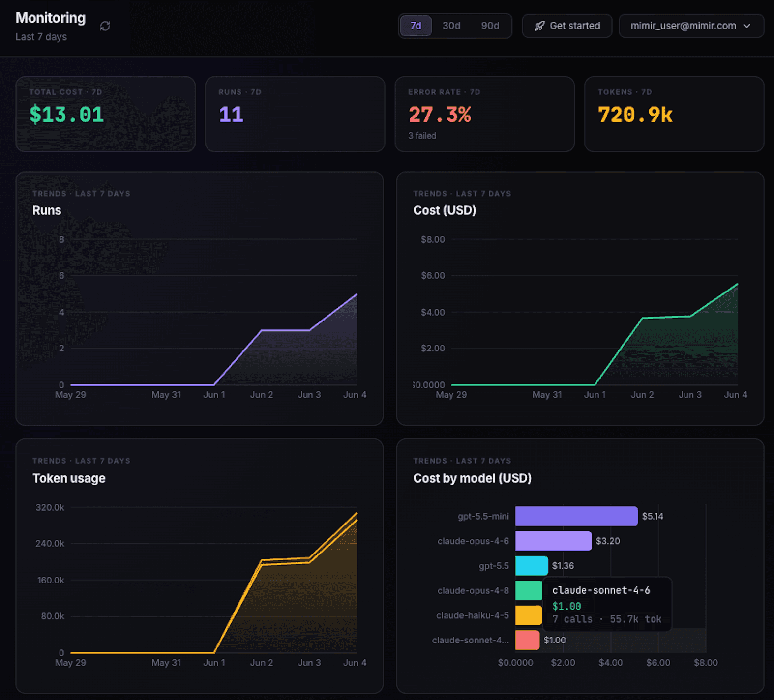The image size is (774, 700).
Task: Click the Cost by model (USD) title
Action: 472,478
